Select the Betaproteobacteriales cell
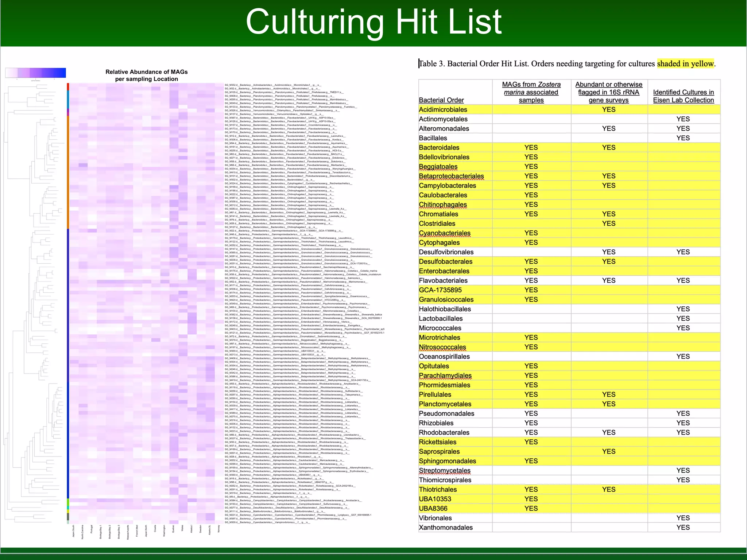This screenshot has height=560, width=747. click(451, 176)
